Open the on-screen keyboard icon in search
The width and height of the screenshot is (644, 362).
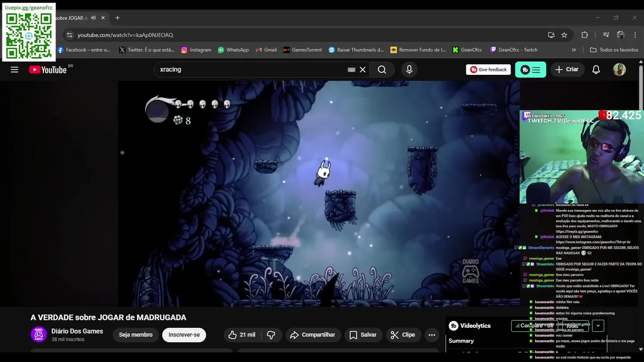(x=351, y=70)
